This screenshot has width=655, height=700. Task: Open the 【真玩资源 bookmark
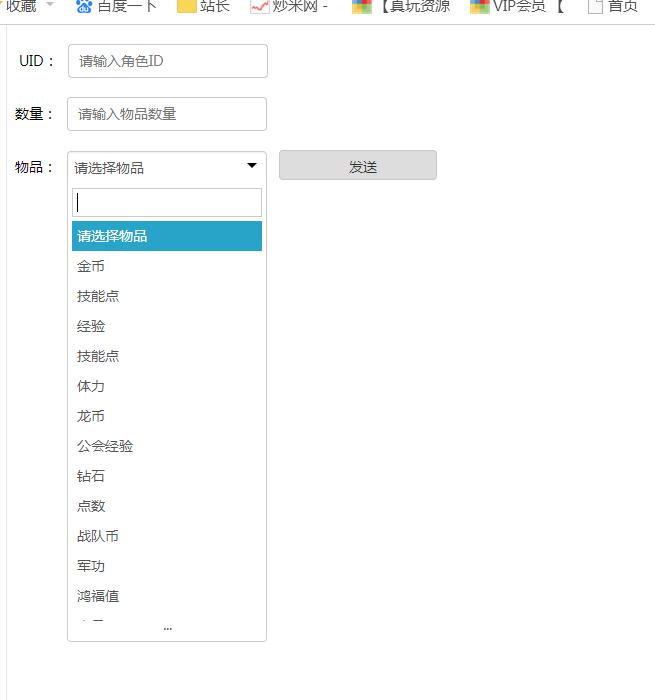tap(402, 6)
